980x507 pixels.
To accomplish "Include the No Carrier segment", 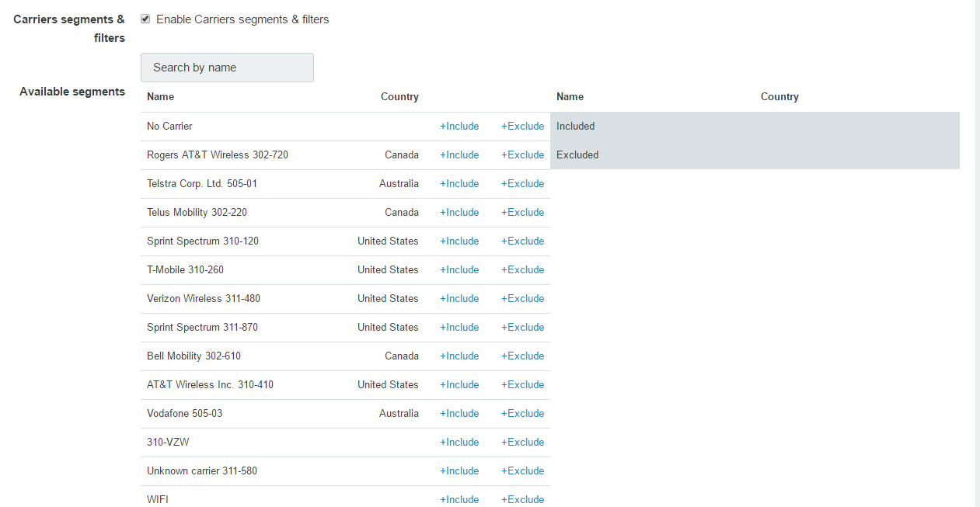I will pyautogui.click(x=459, y=127).
